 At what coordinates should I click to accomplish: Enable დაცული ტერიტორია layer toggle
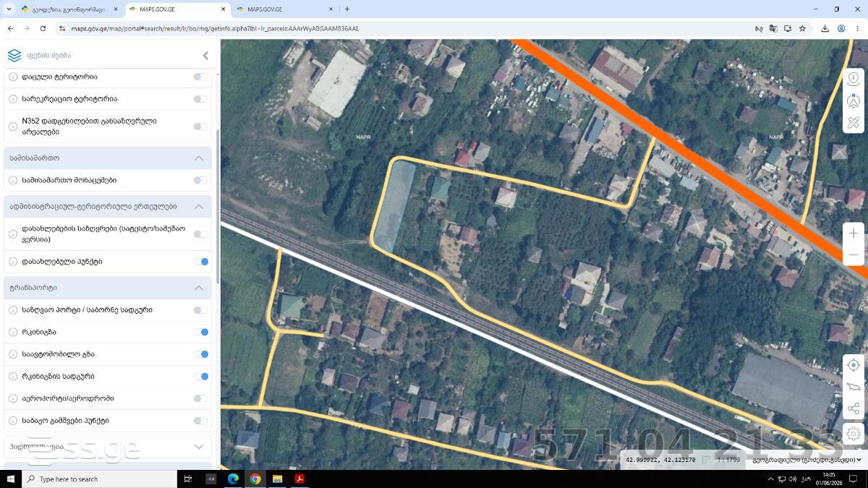(x=200, y=77)
